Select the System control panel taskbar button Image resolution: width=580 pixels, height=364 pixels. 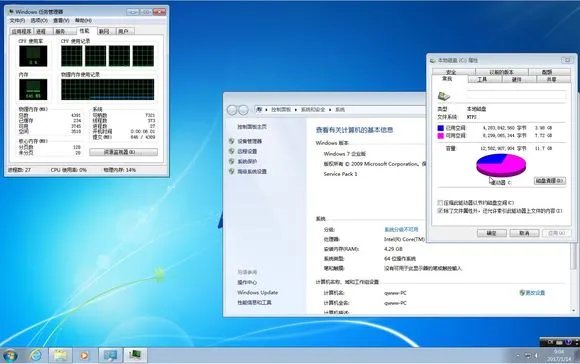coord(110,355)
